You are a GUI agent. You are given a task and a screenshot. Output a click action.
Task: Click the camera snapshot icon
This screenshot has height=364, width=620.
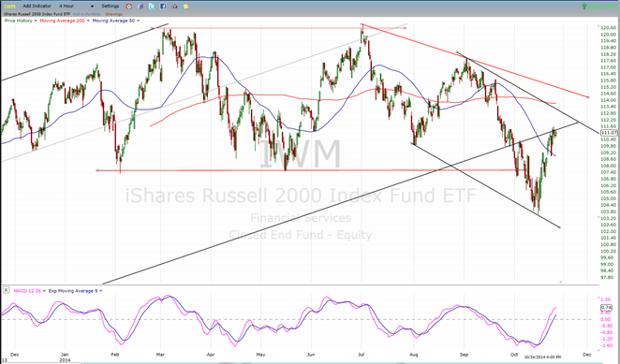point(174,7)
